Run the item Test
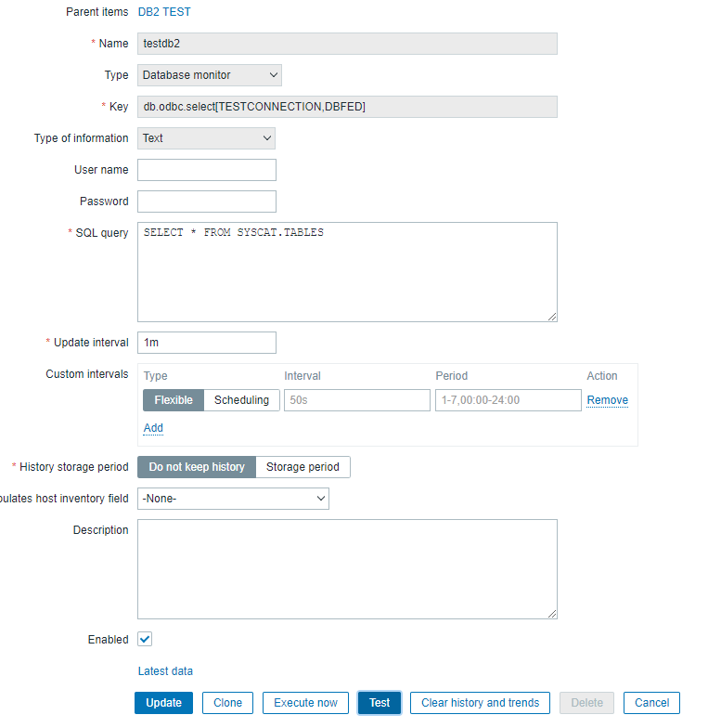The height and width of the screenshot is (728, 708). pyautogui.click(x=380, y=703)
